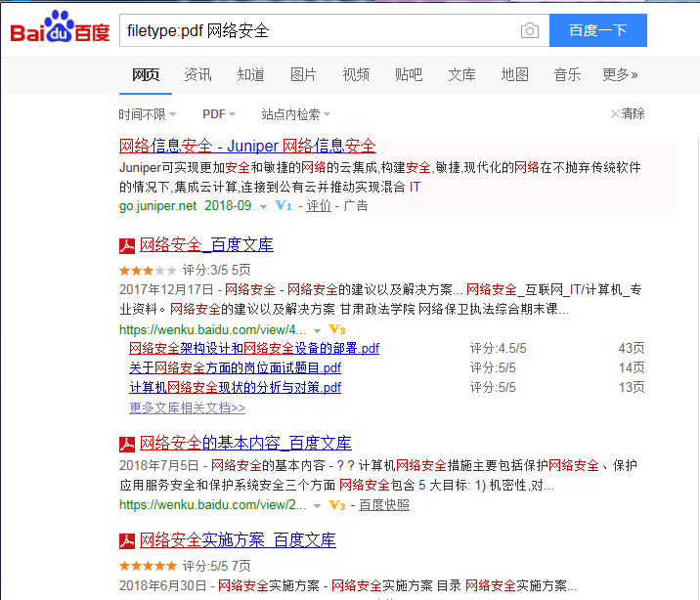Click the 评分:5/5 7页 text
Screen dimensions: 700x600
tap(216, 566)
